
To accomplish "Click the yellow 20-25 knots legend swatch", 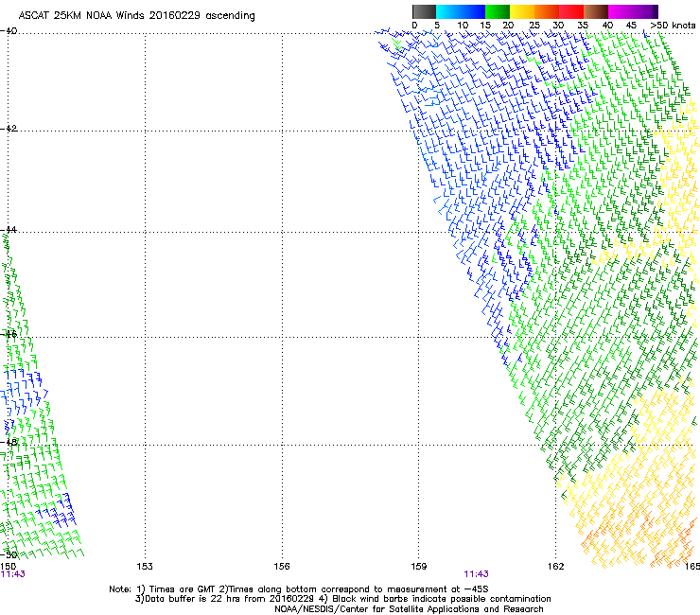I will 522,11.
